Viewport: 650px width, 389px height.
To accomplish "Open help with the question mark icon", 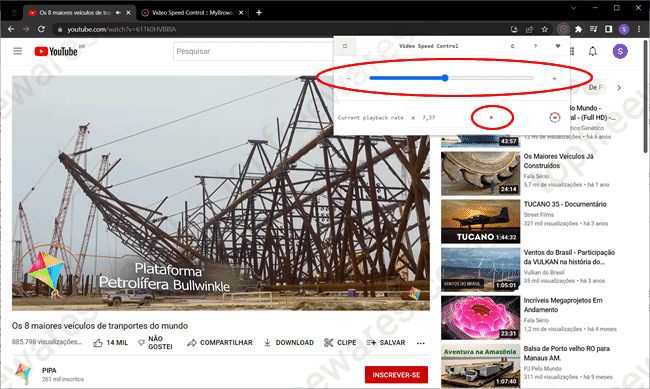I will (x=535, y=46).
